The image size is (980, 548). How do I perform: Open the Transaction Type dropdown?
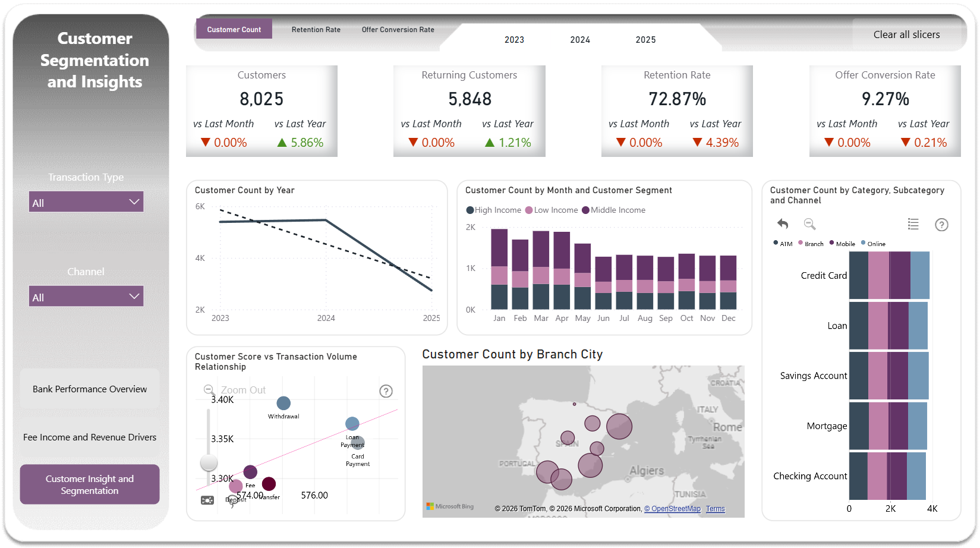(x=86, y=202)
